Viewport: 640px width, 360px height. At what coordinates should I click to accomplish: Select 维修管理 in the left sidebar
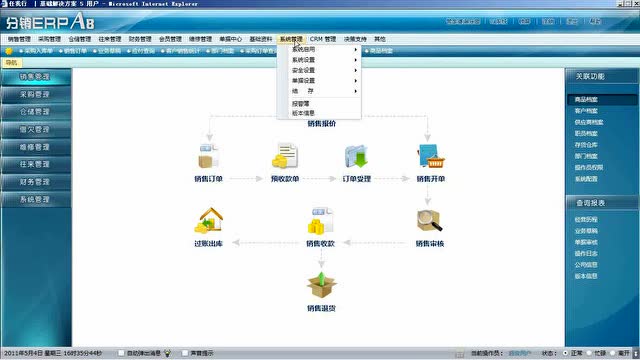pyautogui.click(x=35, y=147)
